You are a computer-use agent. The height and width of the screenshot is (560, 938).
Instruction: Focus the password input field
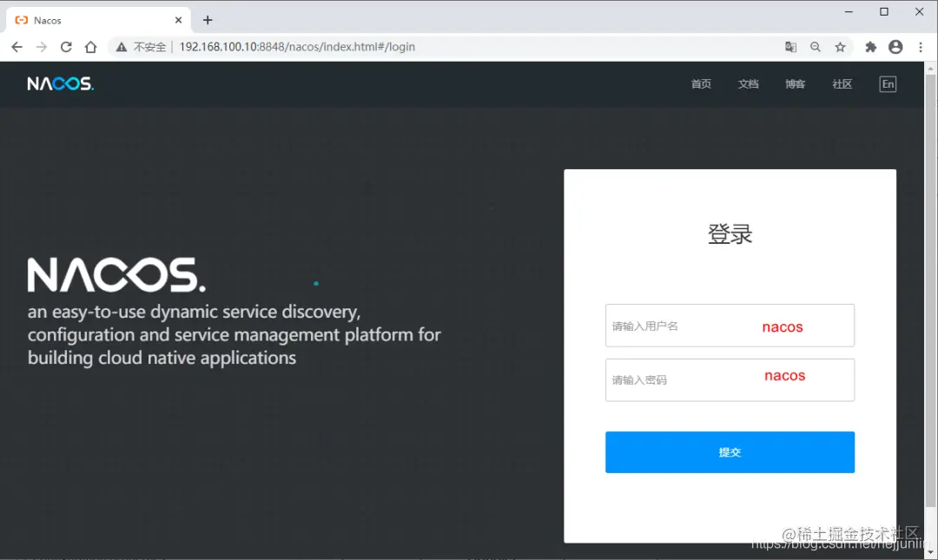click(x=730, y=380)
